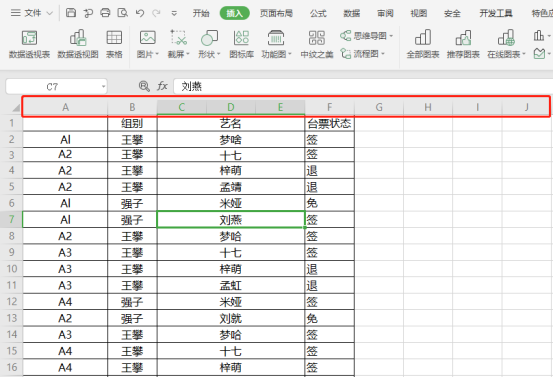Viewport: 554px width, 378px height.
Task: Click cell 十七 in row 3
Action: (231, 155)
